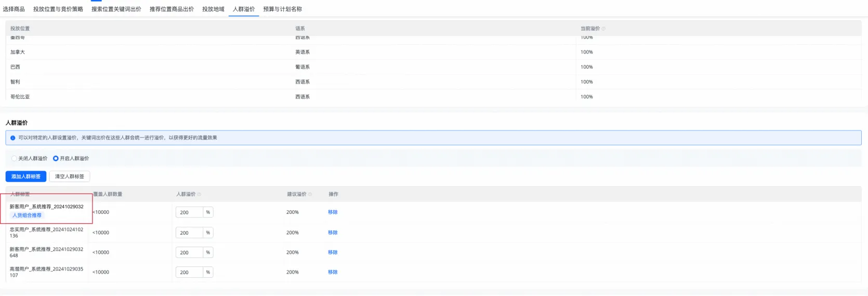This screenshot has height=296, width=868.
Task: Remove the 高潜用户 audience tag row
Action: tap(333, 273)
